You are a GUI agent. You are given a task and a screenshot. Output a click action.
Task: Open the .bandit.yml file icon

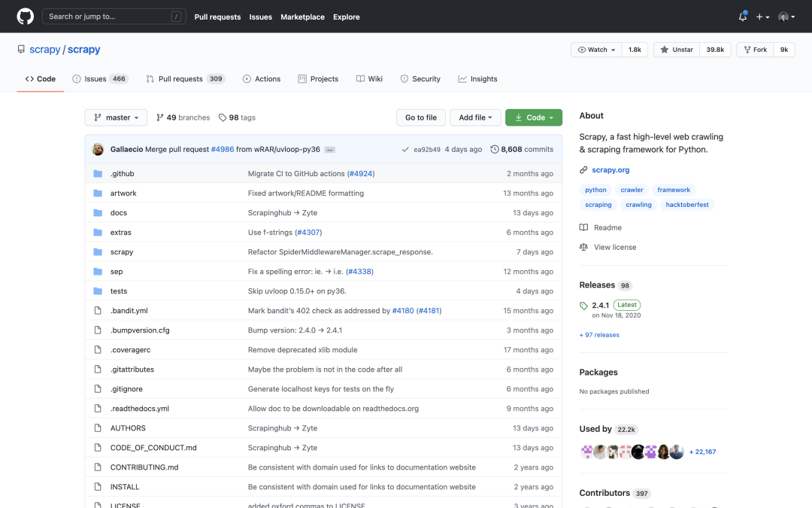coord(98,311)
